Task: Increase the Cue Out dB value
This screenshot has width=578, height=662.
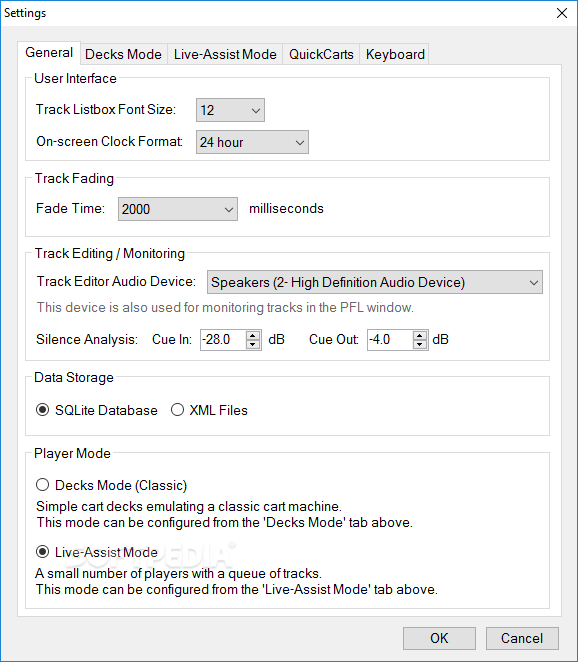Action: 419,335
